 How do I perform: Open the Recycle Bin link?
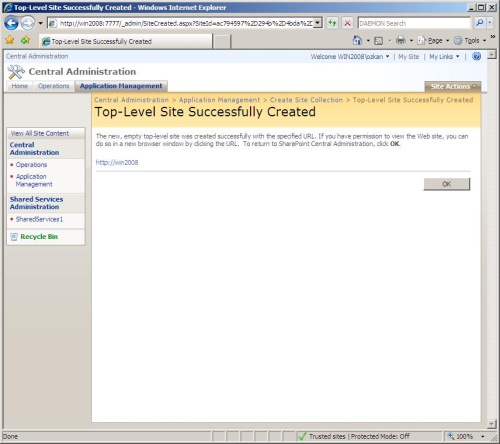coord(39,237)
